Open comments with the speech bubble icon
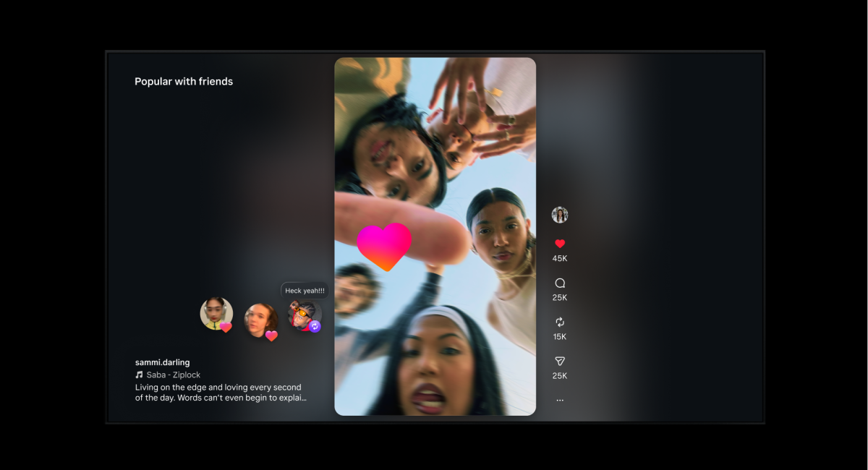868x470 pixels. click(559, 283)
